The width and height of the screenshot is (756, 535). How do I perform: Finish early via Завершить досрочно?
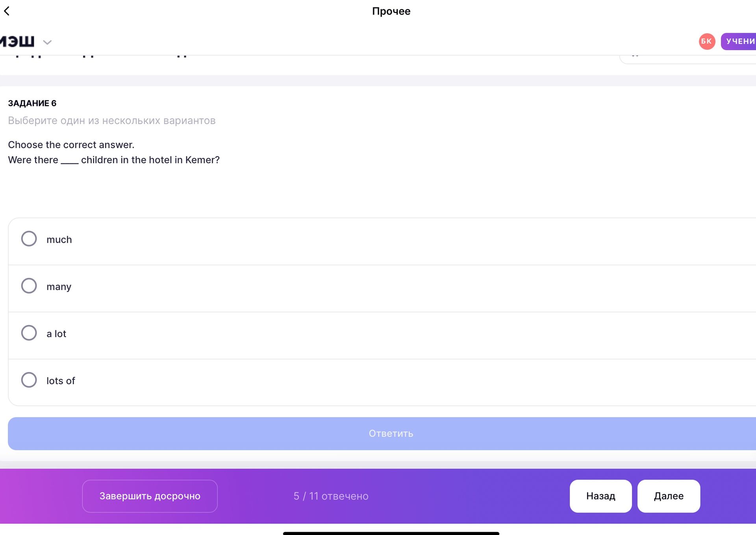150,496
